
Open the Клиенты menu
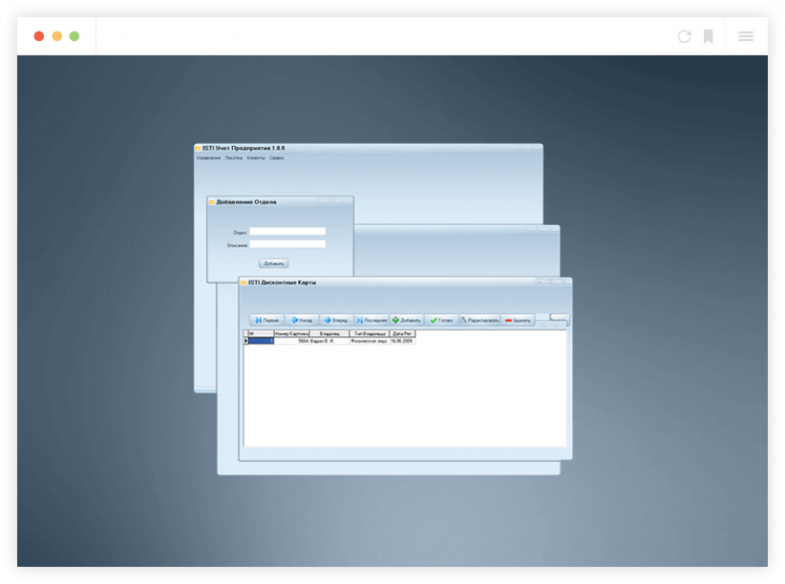point(256,158)
